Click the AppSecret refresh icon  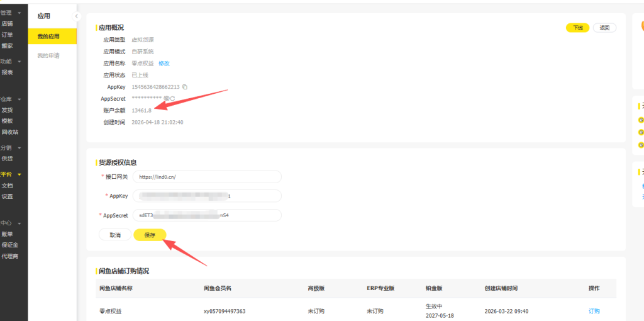[172, 99]
